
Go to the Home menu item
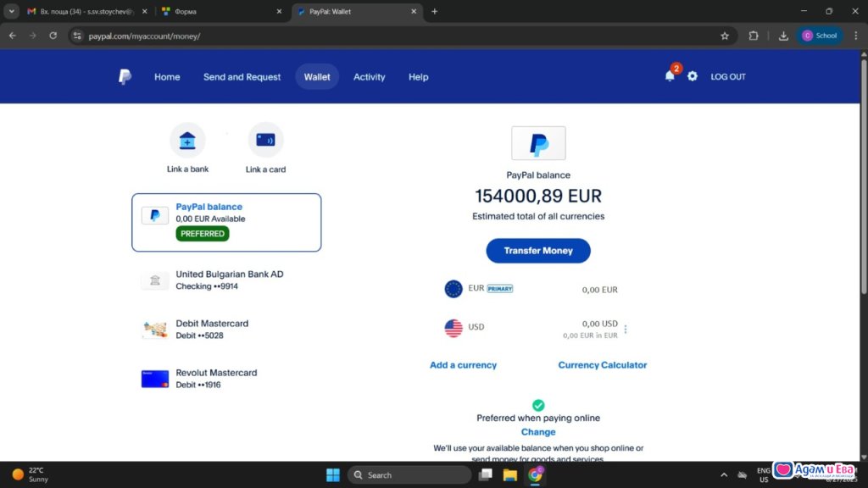[x=167, y=77]
